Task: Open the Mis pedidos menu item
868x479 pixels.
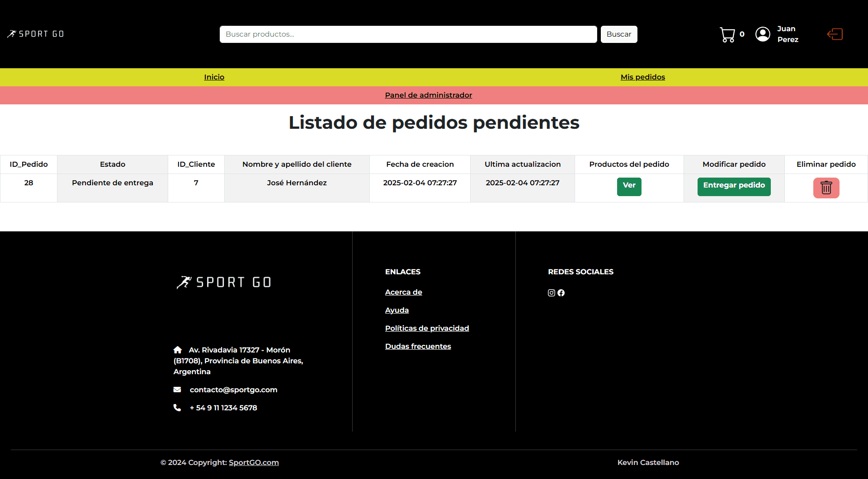Action: click(x=642, y=77)
